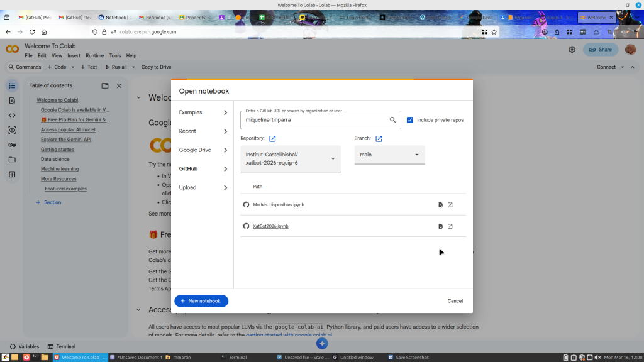Uncheck Include private repos checkbox

(410, 120)
